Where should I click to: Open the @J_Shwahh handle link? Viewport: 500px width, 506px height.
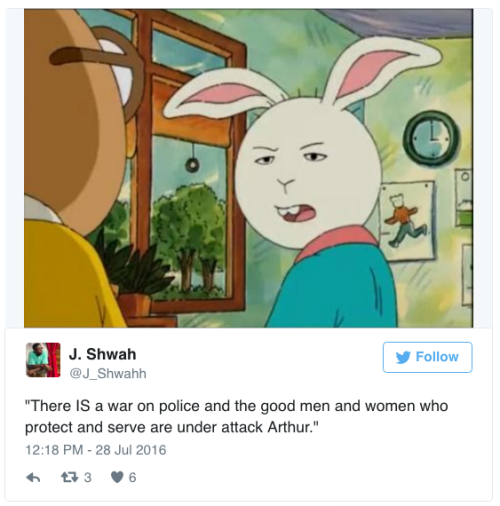click(108, 373)
